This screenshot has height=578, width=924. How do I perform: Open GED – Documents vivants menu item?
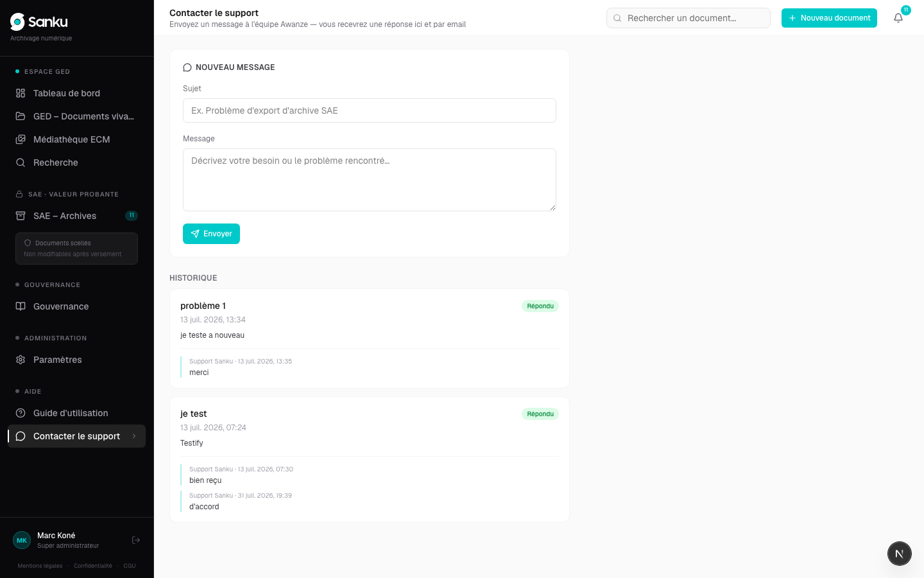point(77,116)
